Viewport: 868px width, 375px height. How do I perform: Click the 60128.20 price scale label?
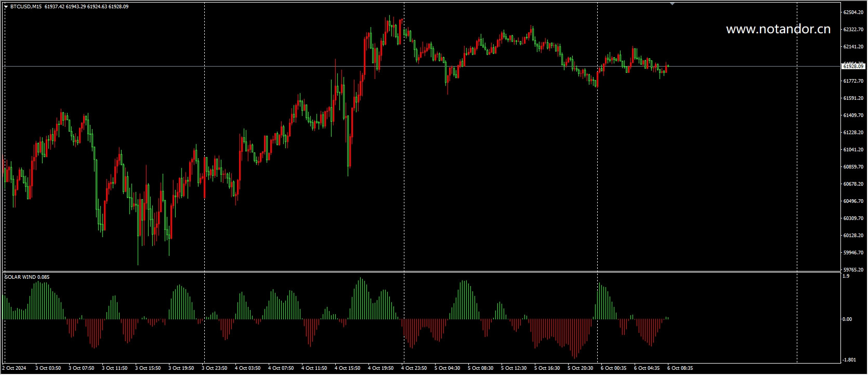tap(853, 236)
